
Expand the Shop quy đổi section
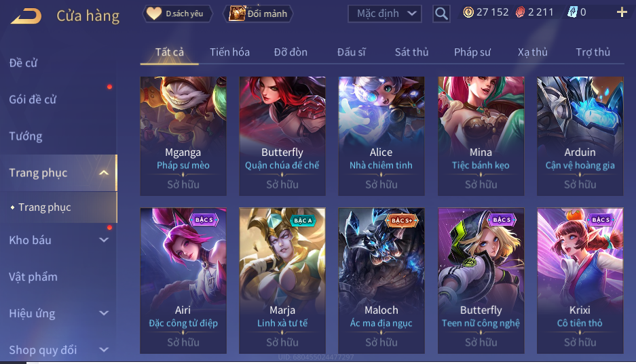104,350
